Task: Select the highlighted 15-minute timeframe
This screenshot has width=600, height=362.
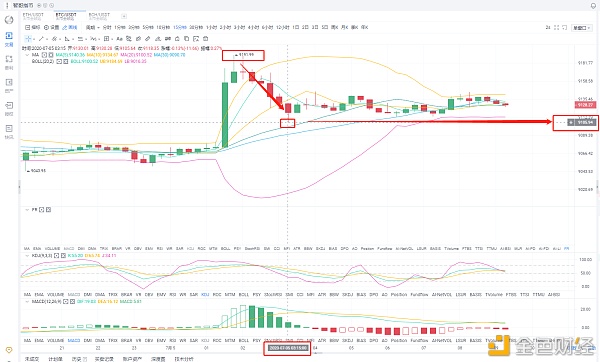Action: [179, 28]
